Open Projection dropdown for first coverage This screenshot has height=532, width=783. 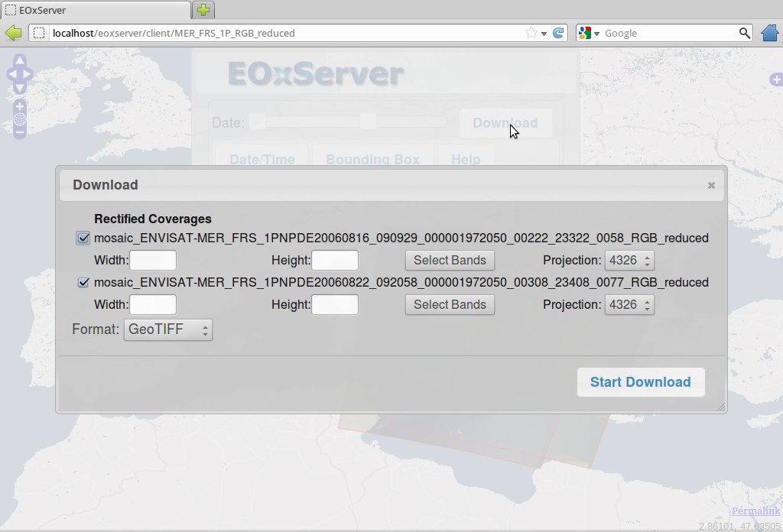click(x=629, y=261)
